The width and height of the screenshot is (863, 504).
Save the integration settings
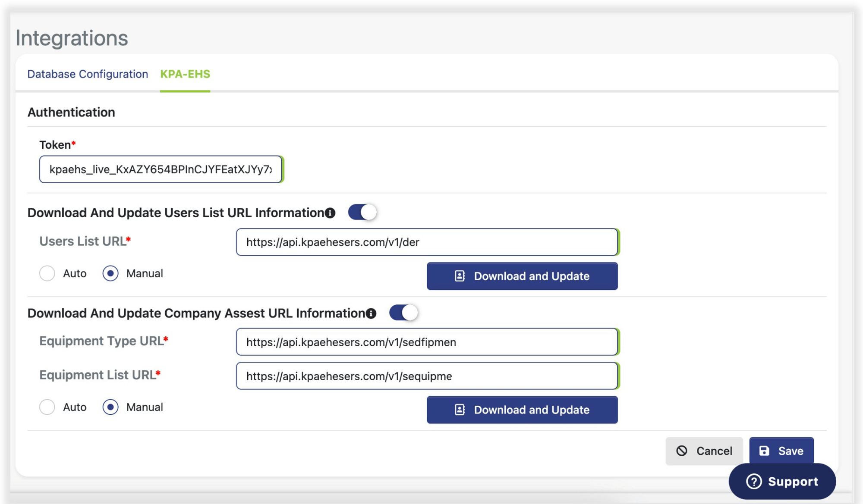[781, 451]
